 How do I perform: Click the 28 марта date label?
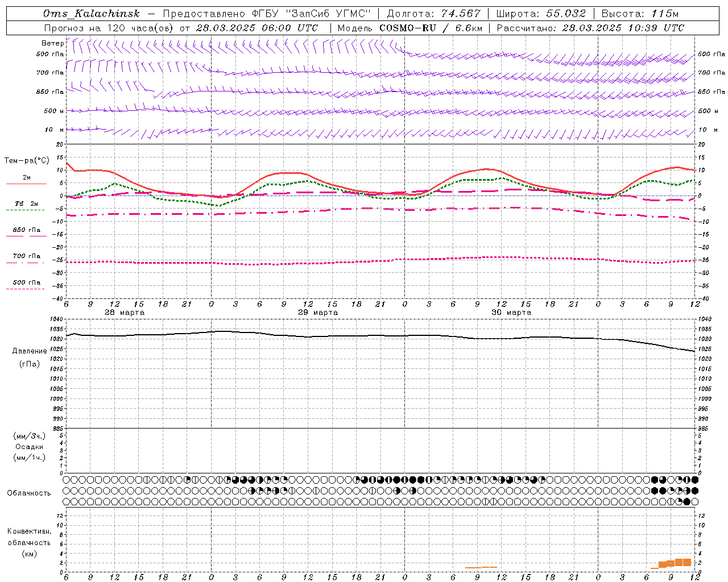point(125,313)
